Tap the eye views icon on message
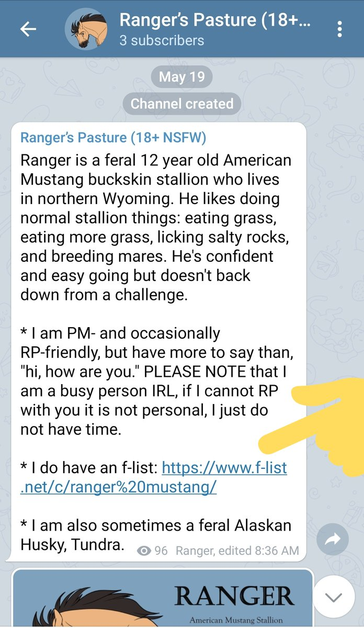Viewport: 364px width, 628px height. (x=144, y=551)
